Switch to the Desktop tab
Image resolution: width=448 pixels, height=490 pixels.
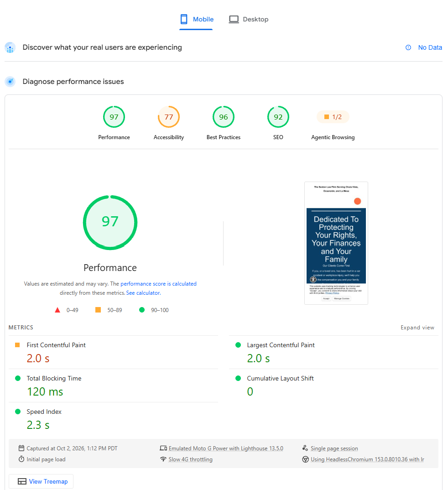click(248, 19)
